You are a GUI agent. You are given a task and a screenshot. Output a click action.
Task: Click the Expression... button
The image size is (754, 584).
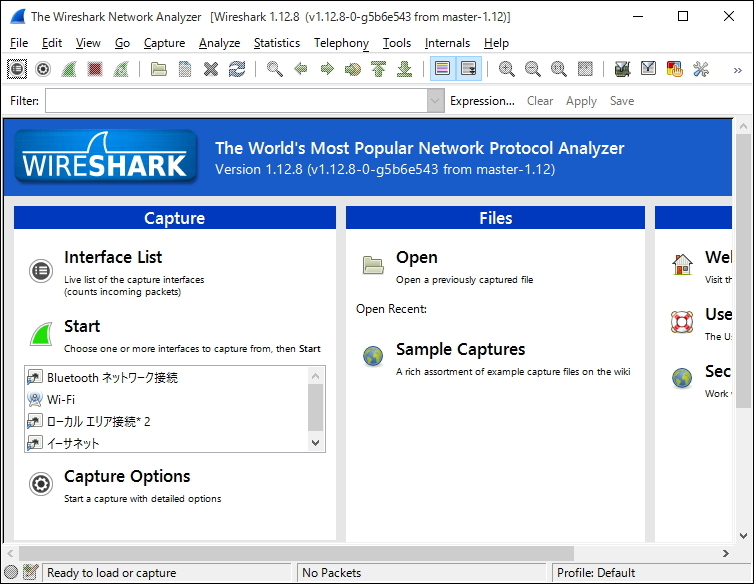click(x=482, y=101)
